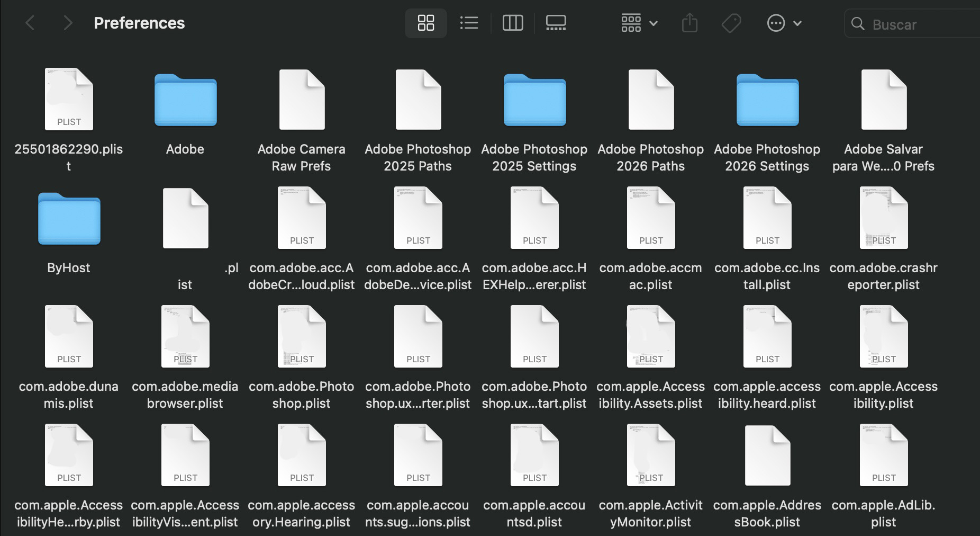The width and height of the screenshot is (980, 536).
Task: Select the com.adobe.Photoshop.plist file
Action: 301,335
